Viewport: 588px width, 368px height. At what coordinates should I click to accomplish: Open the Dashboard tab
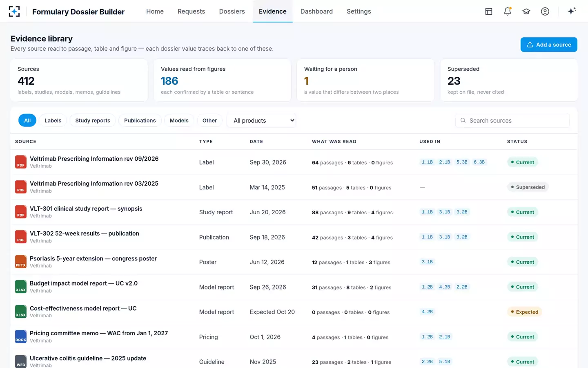(x=316, y=11)
